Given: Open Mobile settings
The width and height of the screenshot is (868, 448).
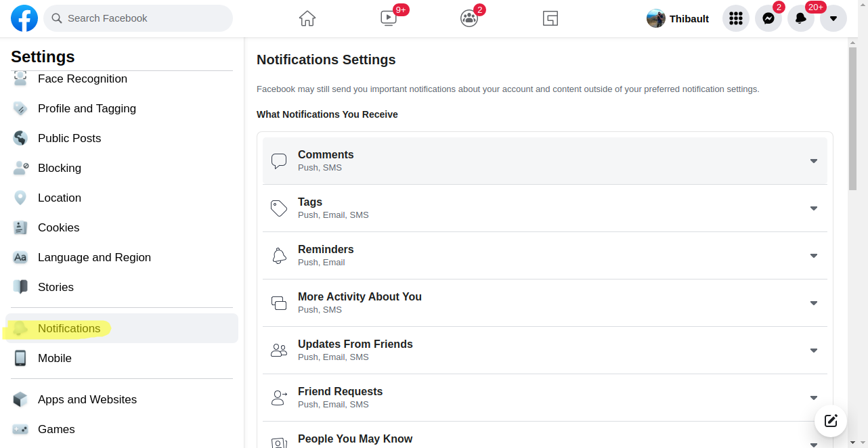Looking at the screenshot, I should pos(122,358).
